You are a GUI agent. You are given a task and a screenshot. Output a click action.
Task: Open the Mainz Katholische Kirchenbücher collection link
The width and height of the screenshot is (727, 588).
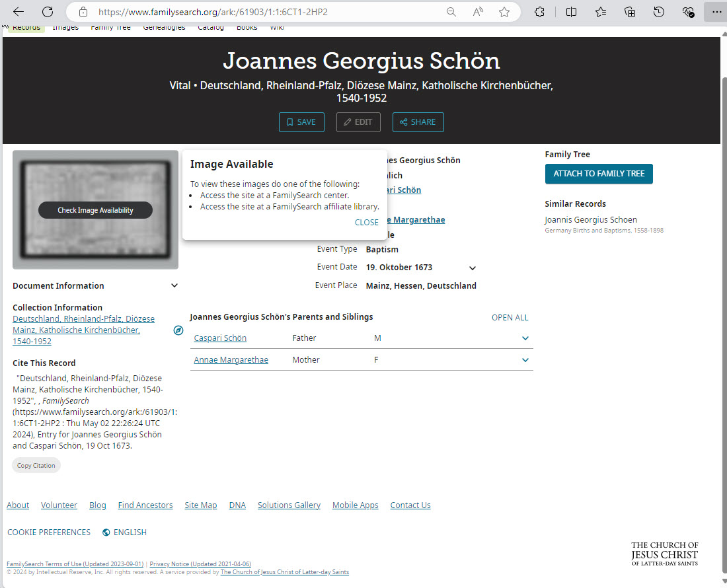coord(83,330)
